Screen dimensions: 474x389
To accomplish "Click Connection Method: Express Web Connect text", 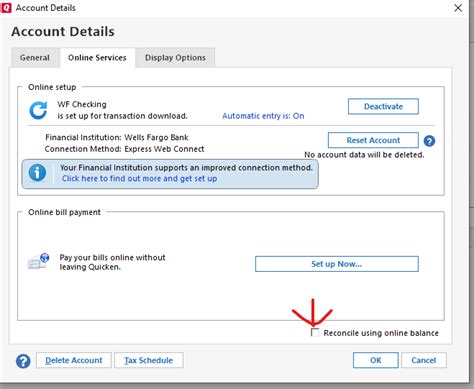I will [124, 149].
